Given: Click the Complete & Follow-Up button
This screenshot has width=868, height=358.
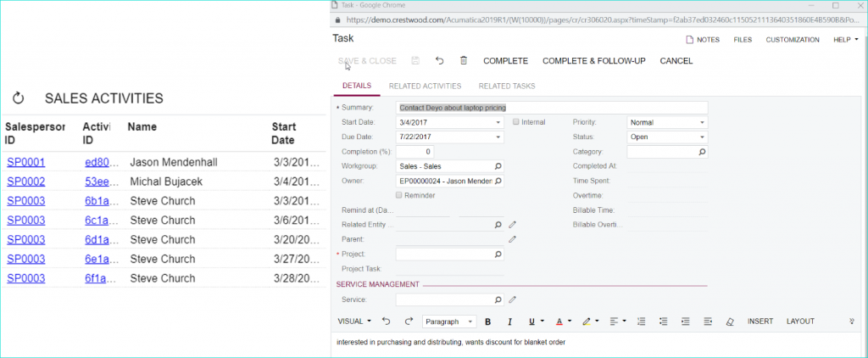Looking at the screenshot, I should pyautogui.click(x=594, y=61).
